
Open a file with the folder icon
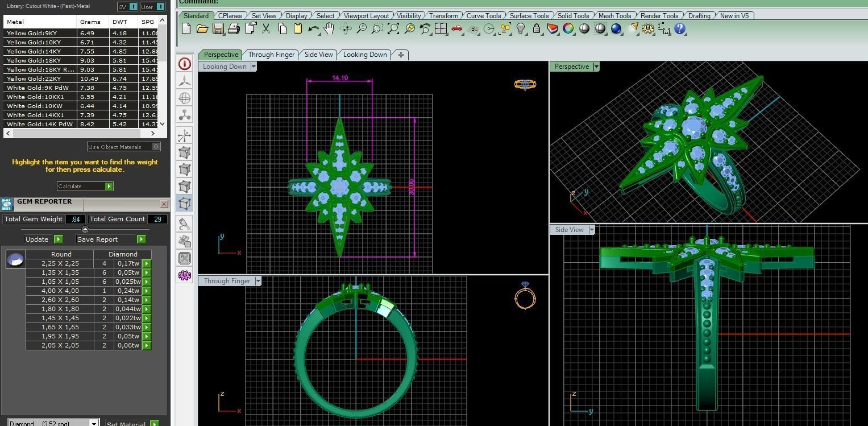tap(202, 28)
